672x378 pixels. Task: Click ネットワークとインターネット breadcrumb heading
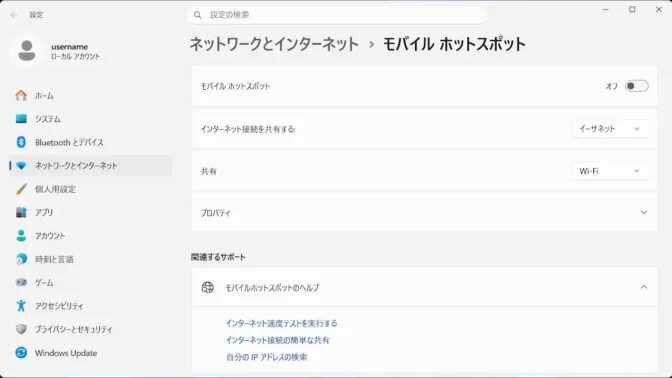(274, 44)
